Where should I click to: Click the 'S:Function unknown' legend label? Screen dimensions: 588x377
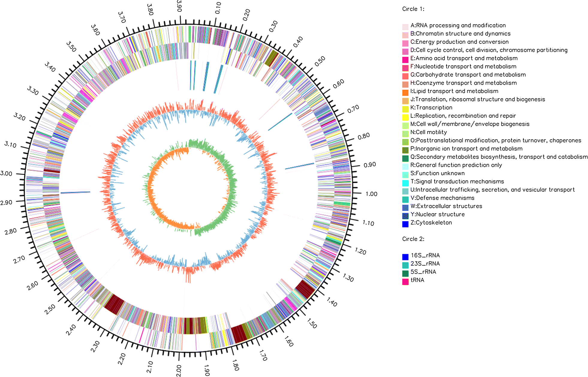coord(437,173)
